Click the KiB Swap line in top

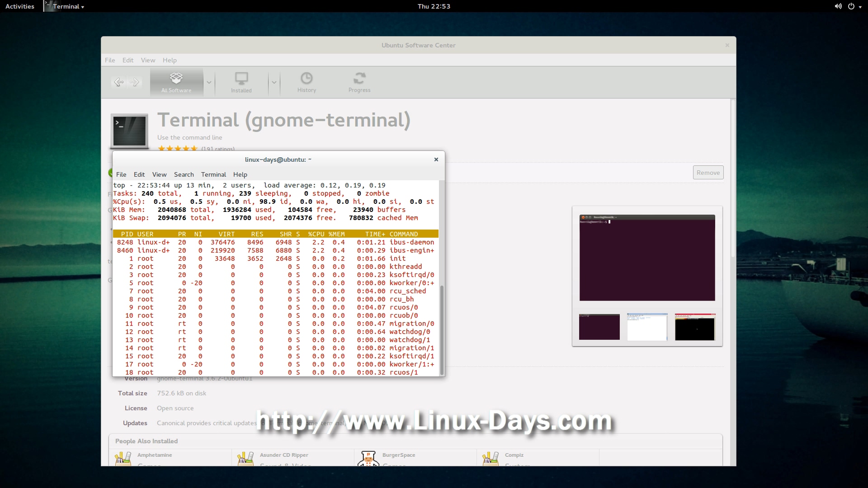pos(266,218)
